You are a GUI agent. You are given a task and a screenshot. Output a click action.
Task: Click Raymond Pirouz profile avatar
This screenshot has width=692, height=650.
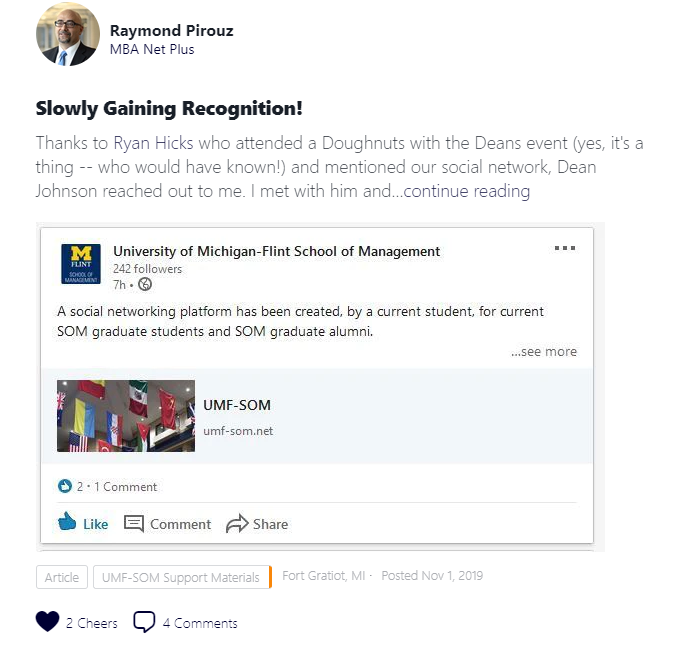(68, 34)
